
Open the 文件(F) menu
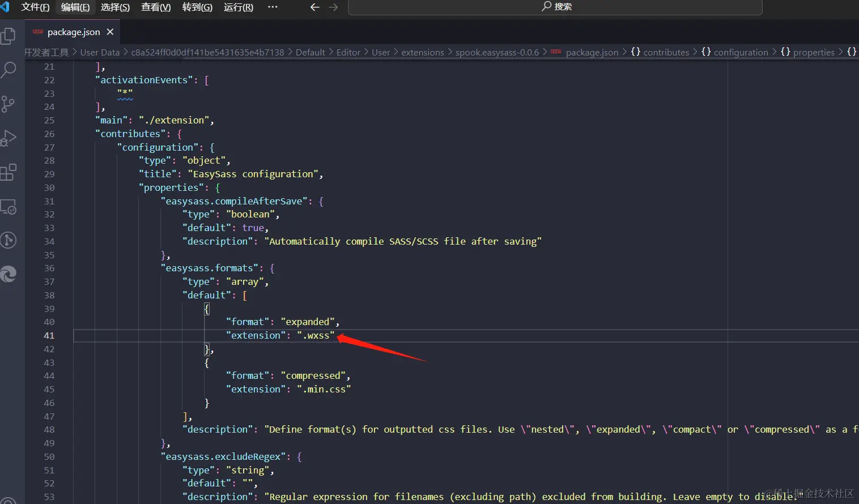tap(35, 7)
